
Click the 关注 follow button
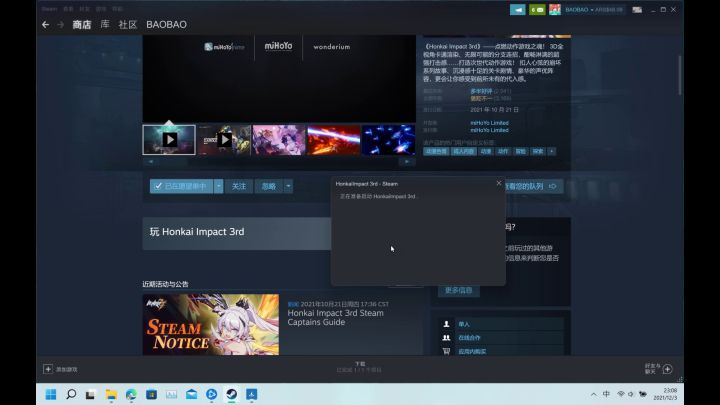coord(239,186)
